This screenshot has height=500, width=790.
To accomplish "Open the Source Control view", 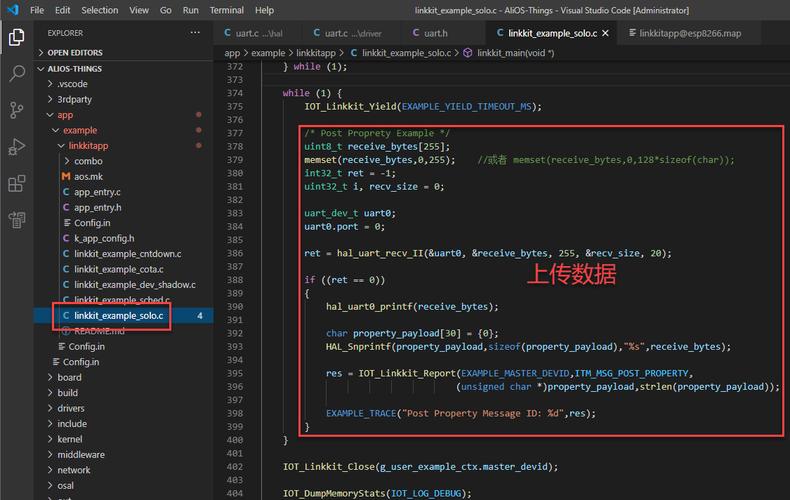I will (17, 110).
